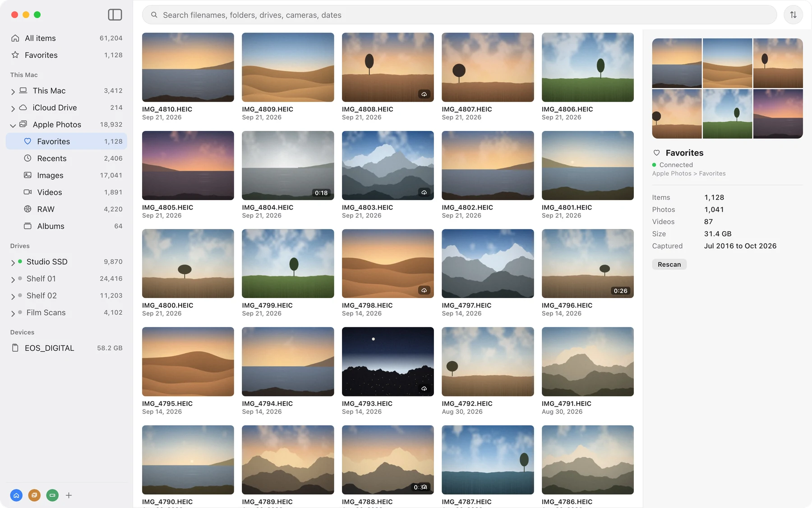Click the 31.4 GB size value
812x508 pixels.
718,234
